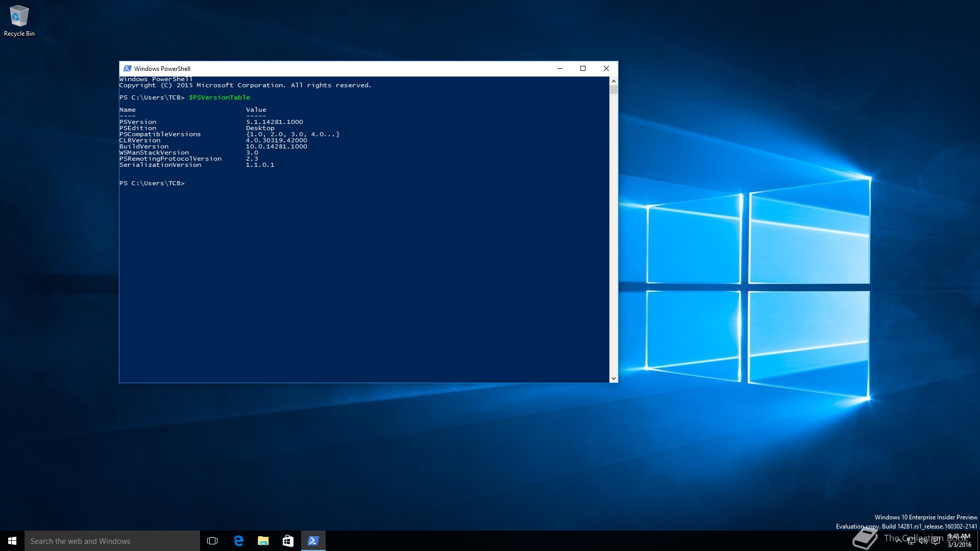Open the Action Center notifications icon
980x551 pixels.
936,541
